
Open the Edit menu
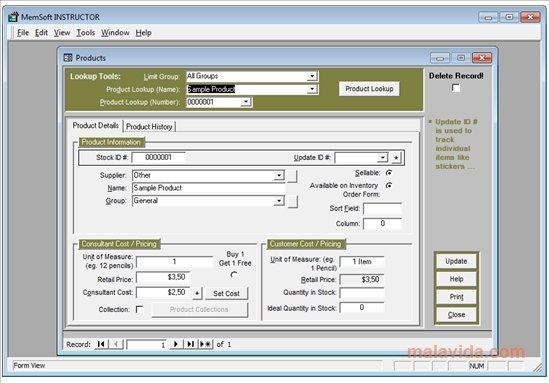click(41, 33)
